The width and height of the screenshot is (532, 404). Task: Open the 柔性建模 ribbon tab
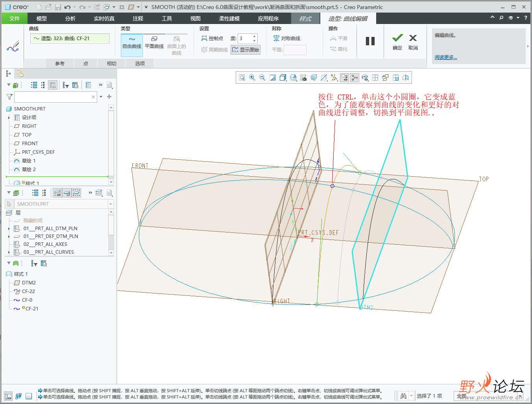pos(229,18)
